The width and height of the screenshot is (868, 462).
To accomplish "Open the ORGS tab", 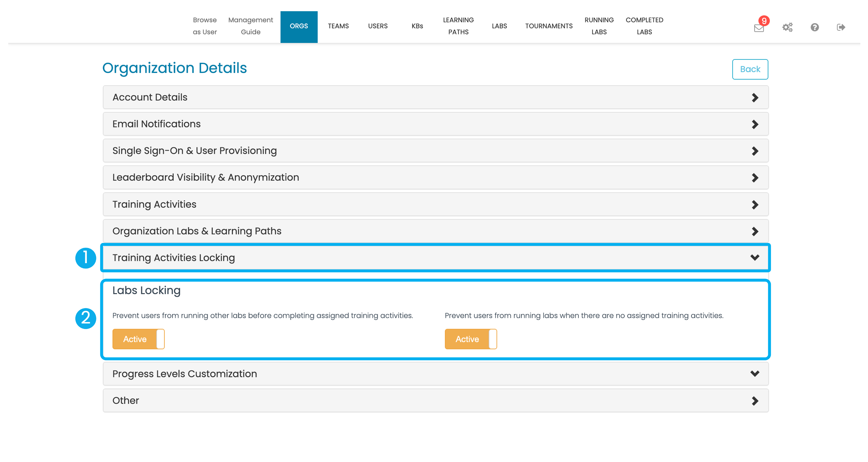I will 299,27.
